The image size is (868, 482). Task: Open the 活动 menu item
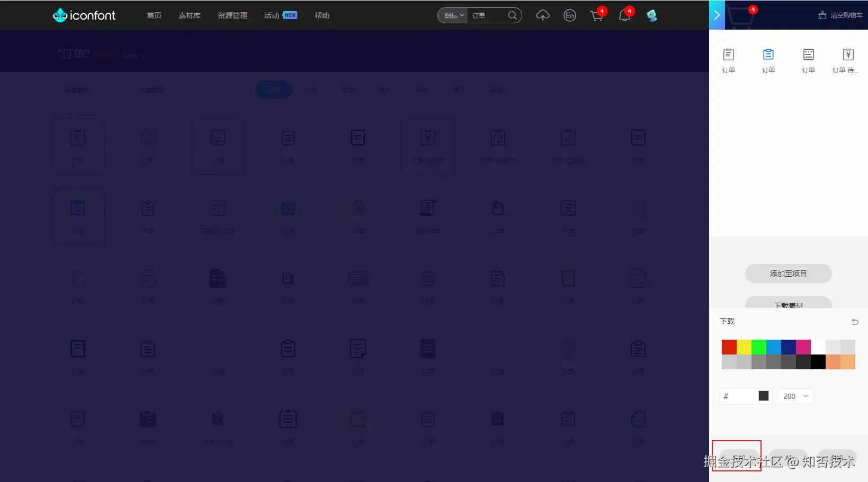pos(272,15)
